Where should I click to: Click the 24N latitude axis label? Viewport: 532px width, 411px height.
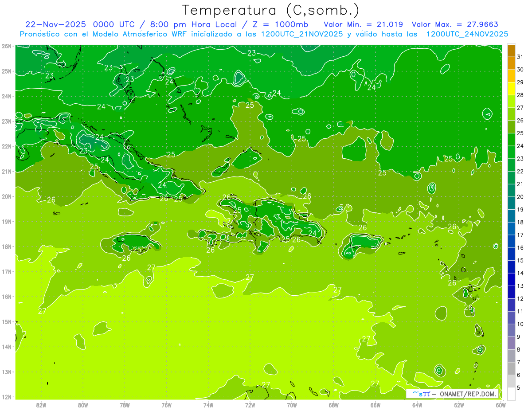pos(6,96)
